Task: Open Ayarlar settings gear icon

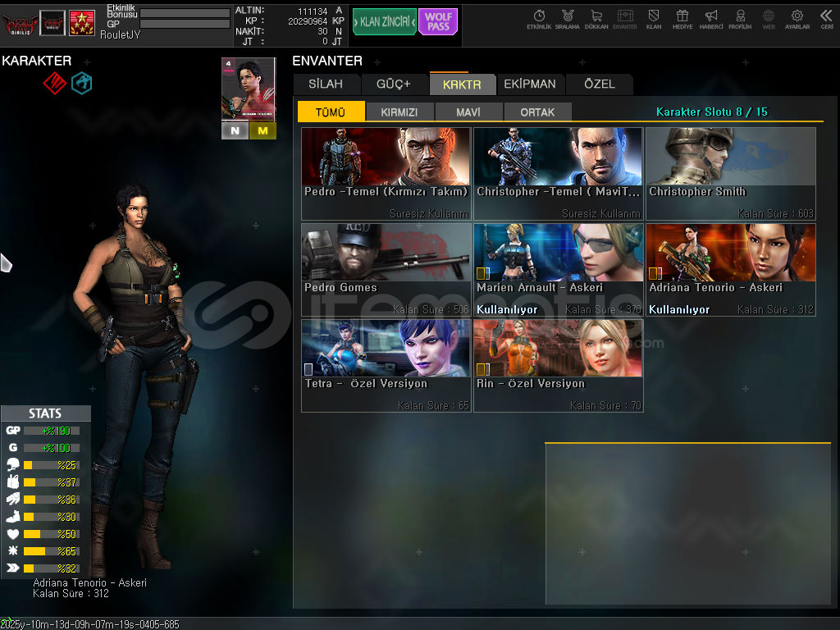Action: tap(797, 19)
